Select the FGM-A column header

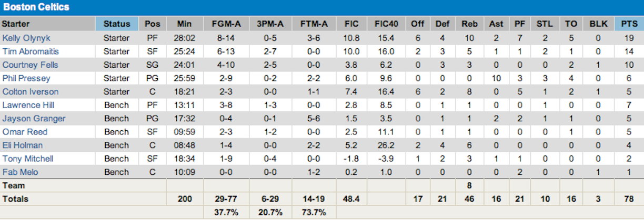[x=226, y=24]
